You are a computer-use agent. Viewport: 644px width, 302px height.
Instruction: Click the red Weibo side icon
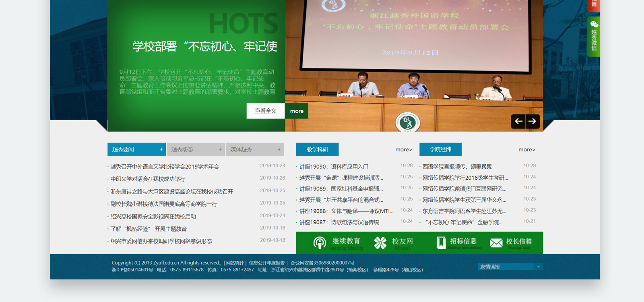pyautogui.click(x=594, y=5)
